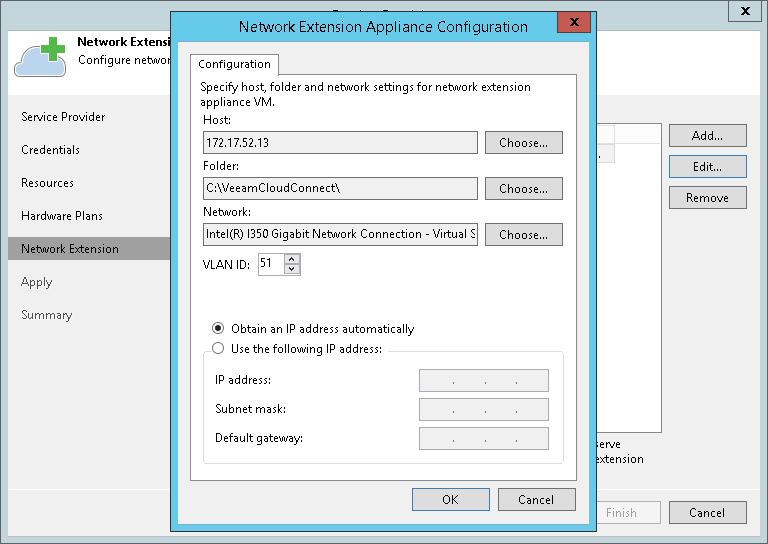Viewport: 768px width, 544px height.
Task: Choose a folder with the Folder Choose button
Action: pyautogui.click(x=524, y=189)
